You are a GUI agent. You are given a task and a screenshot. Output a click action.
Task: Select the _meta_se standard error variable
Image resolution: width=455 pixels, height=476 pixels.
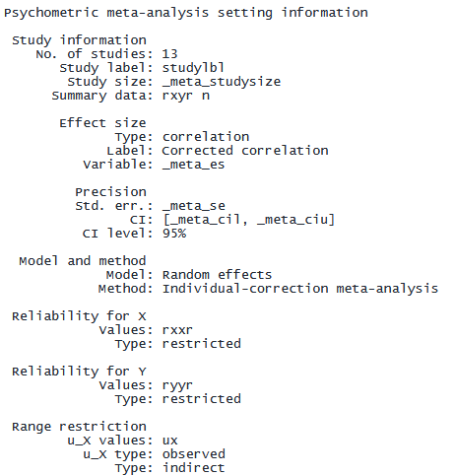(194, 206)
